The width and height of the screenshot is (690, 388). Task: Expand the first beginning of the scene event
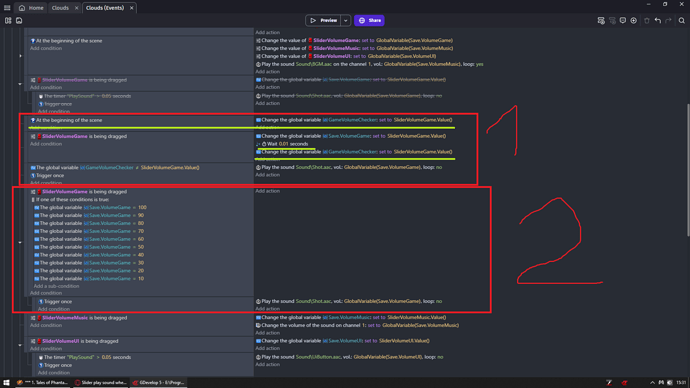pos(20,56)
